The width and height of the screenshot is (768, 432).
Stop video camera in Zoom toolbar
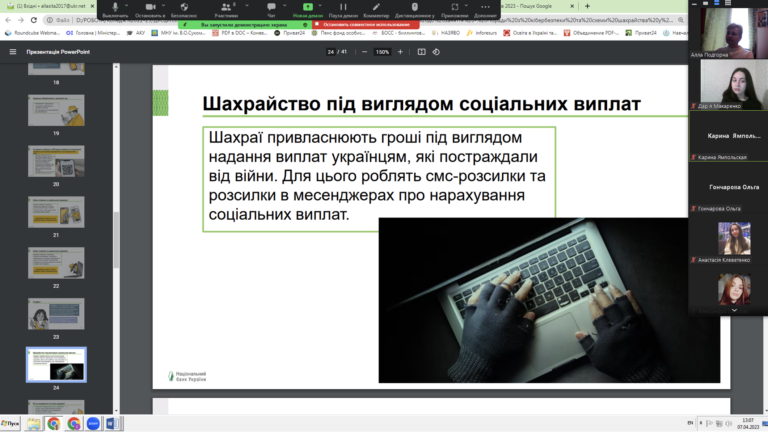150,9
